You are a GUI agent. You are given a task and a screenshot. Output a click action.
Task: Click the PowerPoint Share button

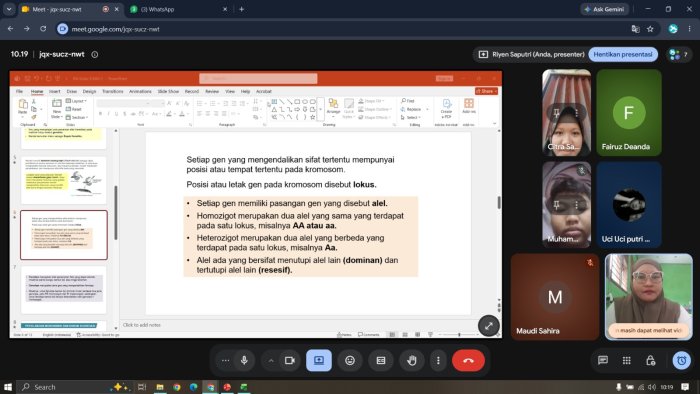(486, 91)
